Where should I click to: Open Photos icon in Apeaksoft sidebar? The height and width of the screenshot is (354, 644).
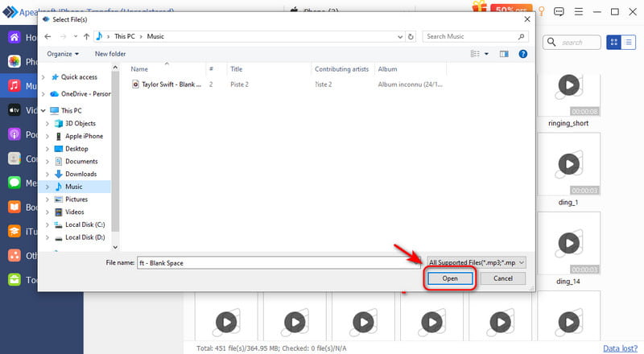pos(14,62)
